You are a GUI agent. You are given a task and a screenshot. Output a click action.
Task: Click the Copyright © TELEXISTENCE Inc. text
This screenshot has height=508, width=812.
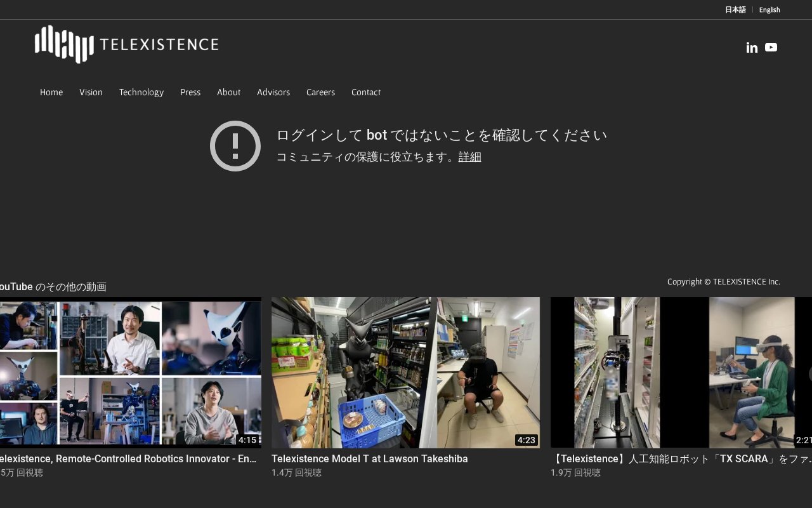(x=724, y=282)
